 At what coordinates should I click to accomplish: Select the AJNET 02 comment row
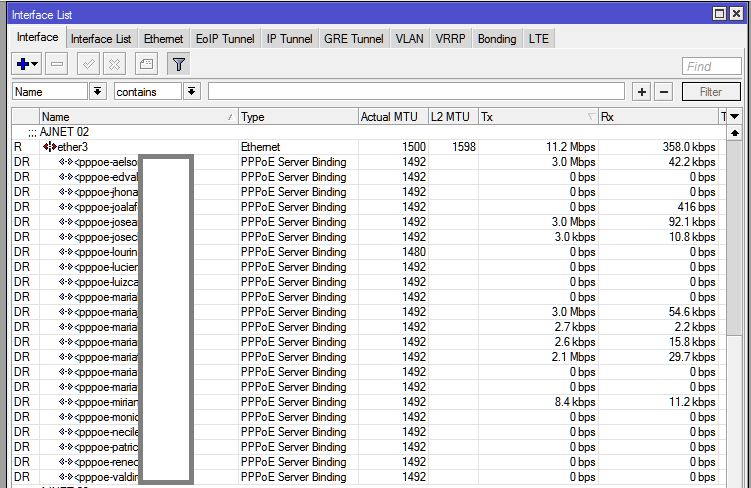(x=369, y=132)
